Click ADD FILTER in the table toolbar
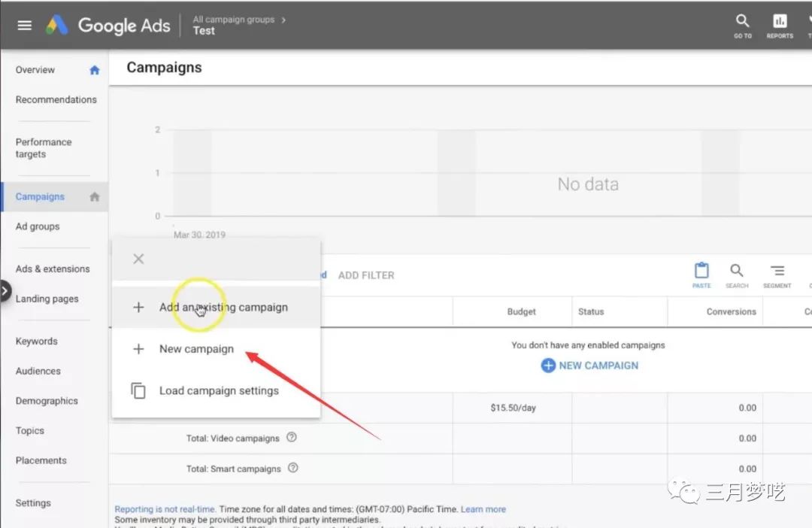 point(366,275)
